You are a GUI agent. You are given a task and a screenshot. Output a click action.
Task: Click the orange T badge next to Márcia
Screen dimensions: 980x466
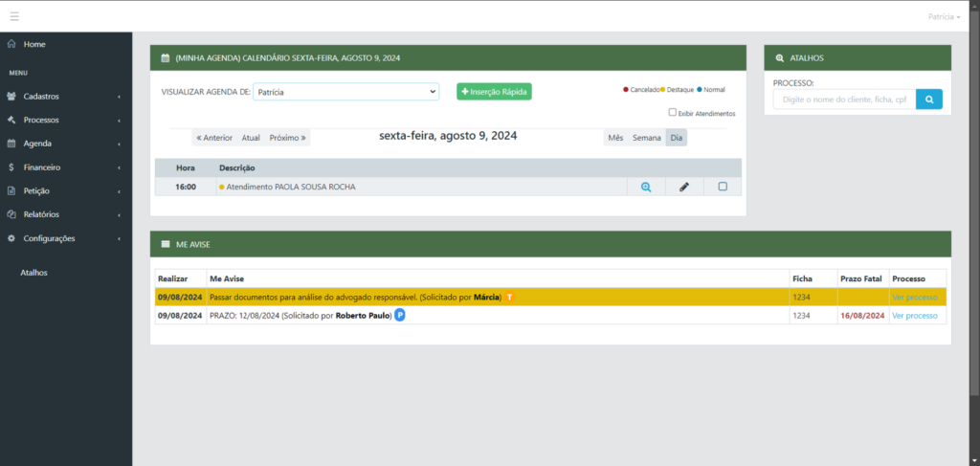(510, 298)
